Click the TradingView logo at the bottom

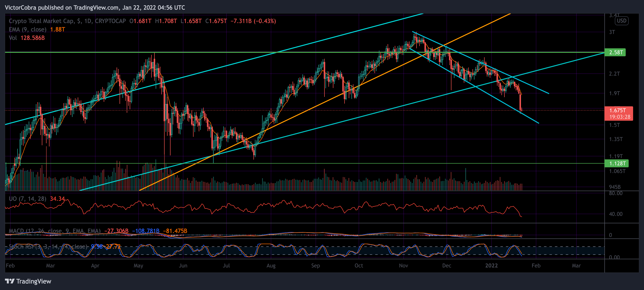click(x=28, y=281)
